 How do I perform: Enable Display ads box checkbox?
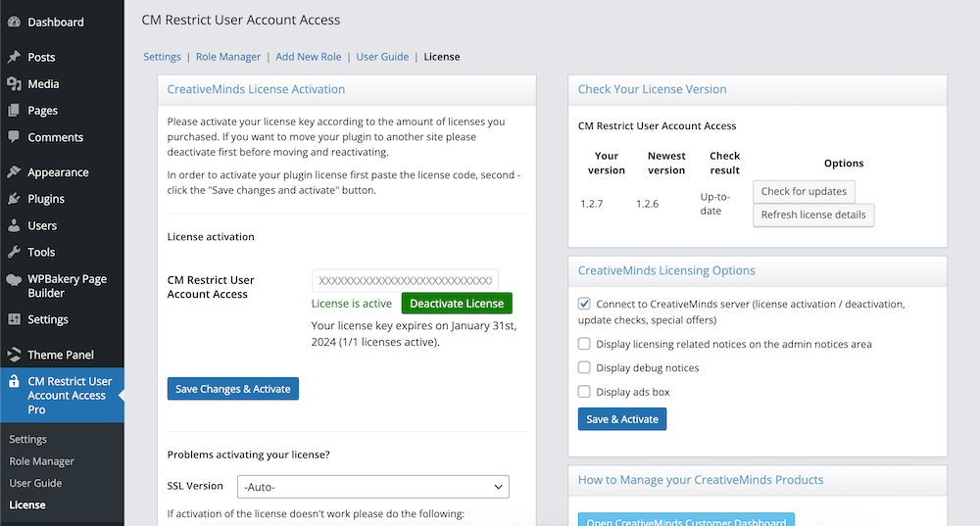coord(584,392)
